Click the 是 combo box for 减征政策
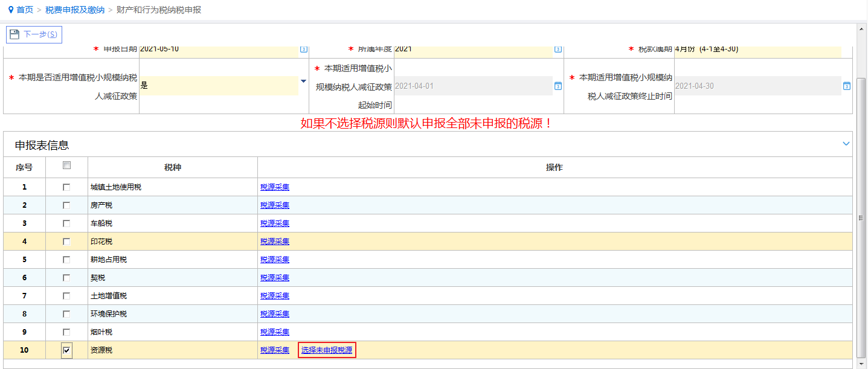The height and width of the screenshot is (369, 868). (219, 86)
